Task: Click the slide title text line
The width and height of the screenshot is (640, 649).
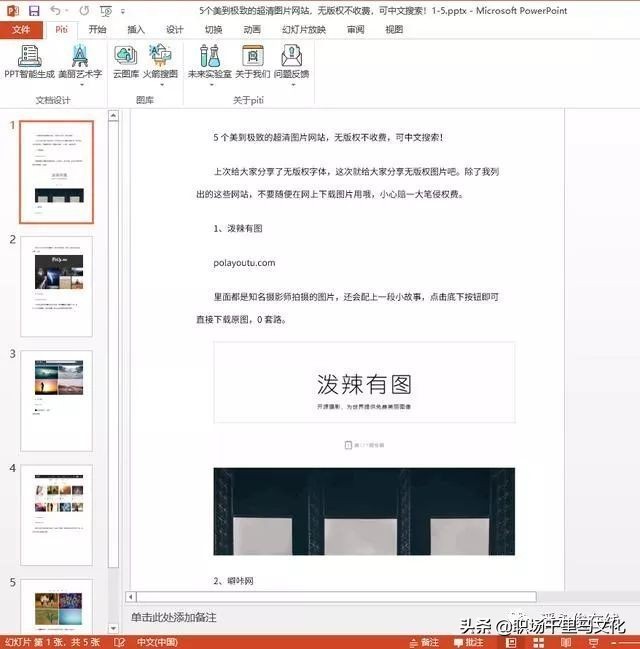Action: pos(328,137)
